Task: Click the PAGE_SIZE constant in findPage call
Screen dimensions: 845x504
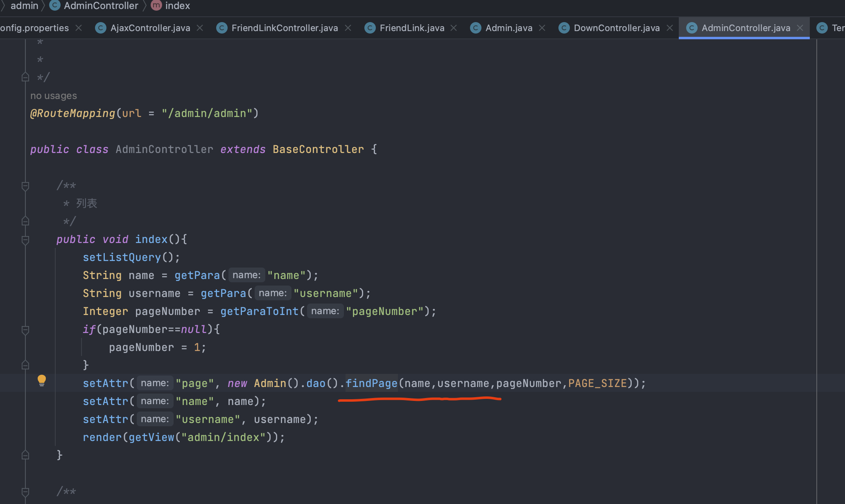Action: 597,383
